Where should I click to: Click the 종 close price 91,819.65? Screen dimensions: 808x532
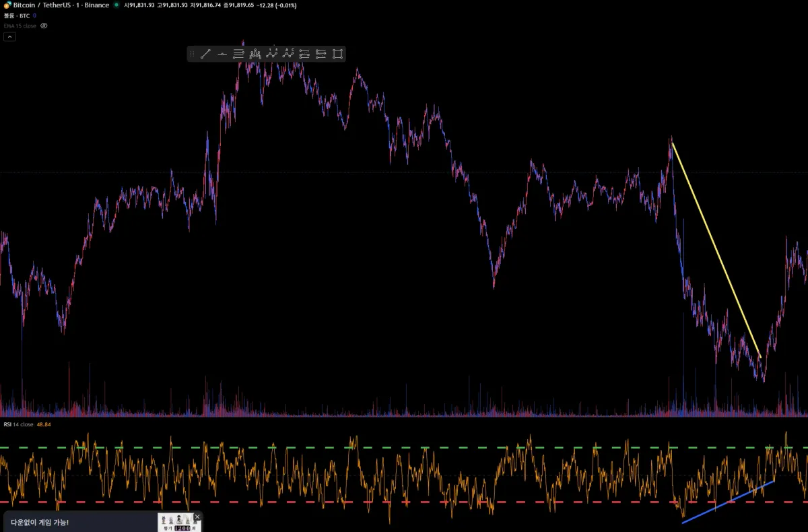238,5
